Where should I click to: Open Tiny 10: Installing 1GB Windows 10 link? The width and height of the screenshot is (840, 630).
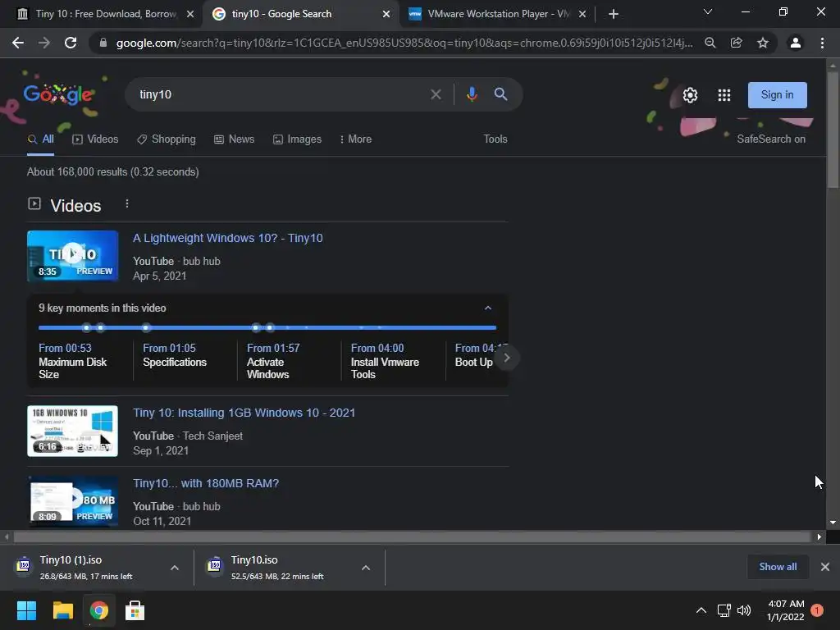244,413
